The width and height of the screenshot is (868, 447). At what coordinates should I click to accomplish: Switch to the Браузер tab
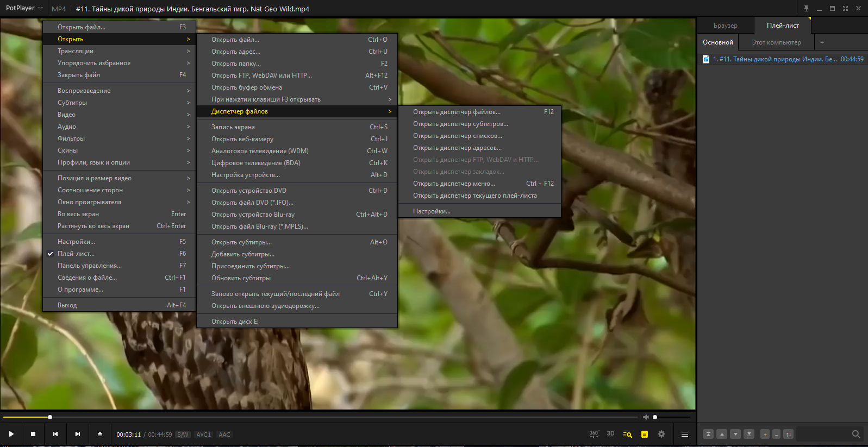click(x=725, y=26)
